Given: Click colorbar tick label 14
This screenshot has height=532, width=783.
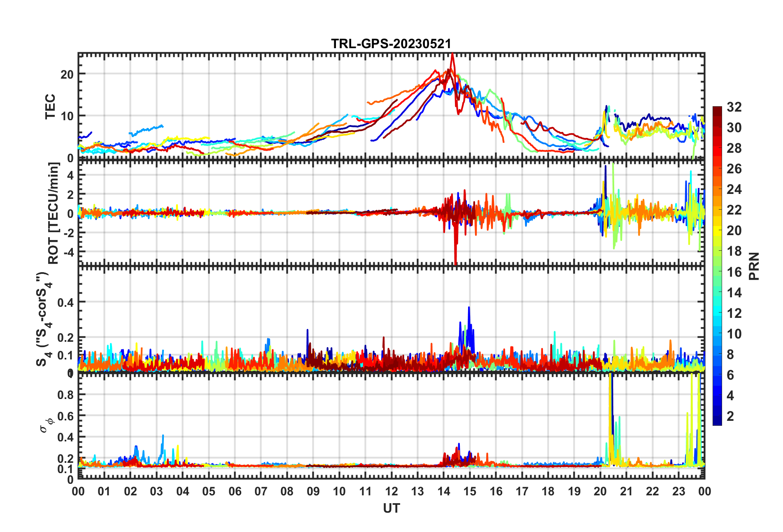Looking at the screenshot, I should [734, 293].
